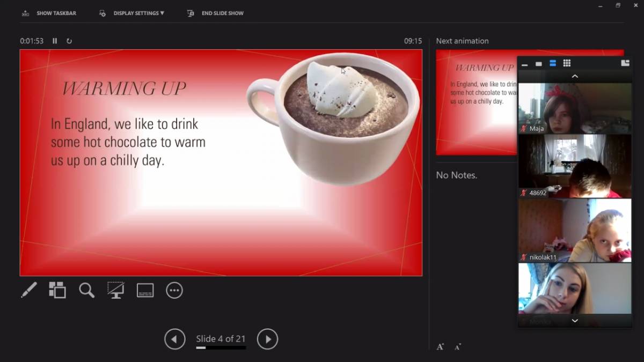Activate the Zoom into slide magnifier
Image resolution: width=644 pixels, height=362 pixels.
point(86,290)
